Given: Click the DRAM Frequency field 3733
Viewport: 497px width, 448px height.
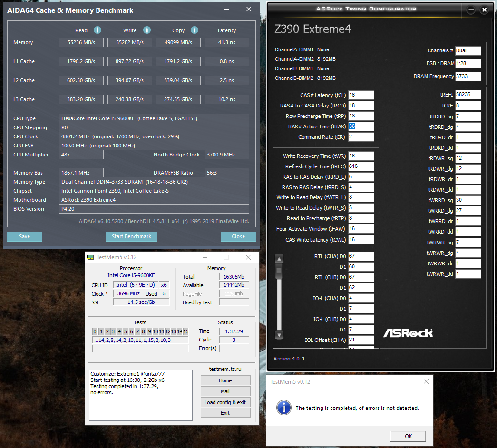Looking at the screenshot, I should point(468,77).
